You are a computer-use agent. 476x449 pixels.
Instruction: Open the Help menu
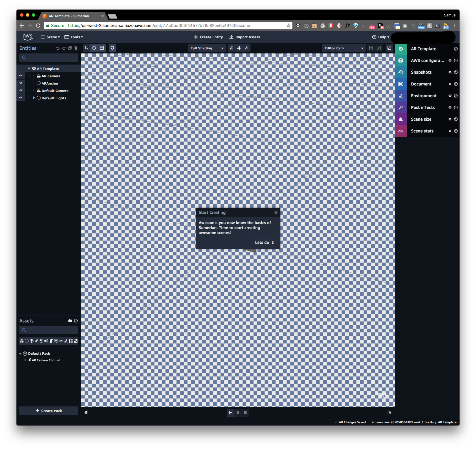(x=381, y=37)
